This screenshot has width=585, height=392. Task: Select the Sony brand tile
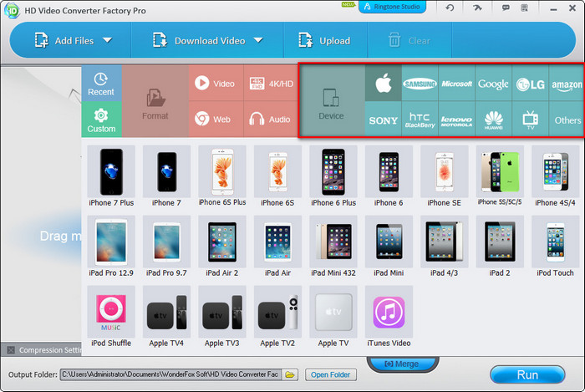coord(383,119)
